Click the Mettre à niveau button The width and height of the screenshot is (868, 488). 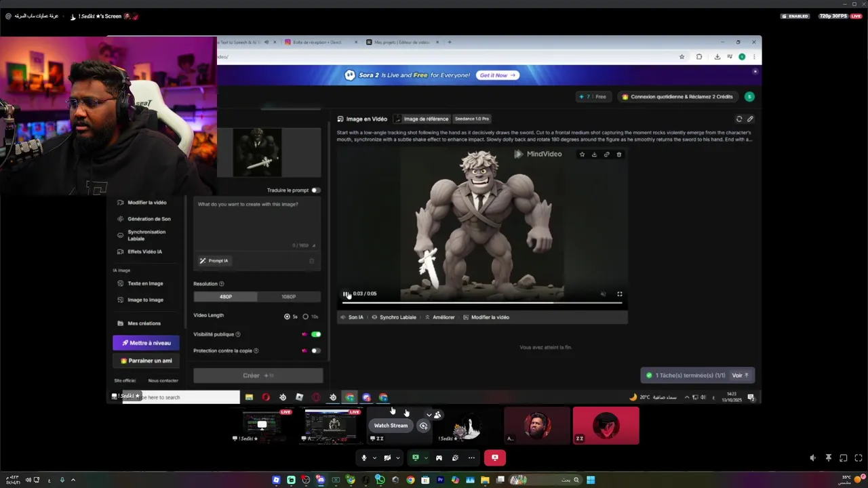[146, 343]
